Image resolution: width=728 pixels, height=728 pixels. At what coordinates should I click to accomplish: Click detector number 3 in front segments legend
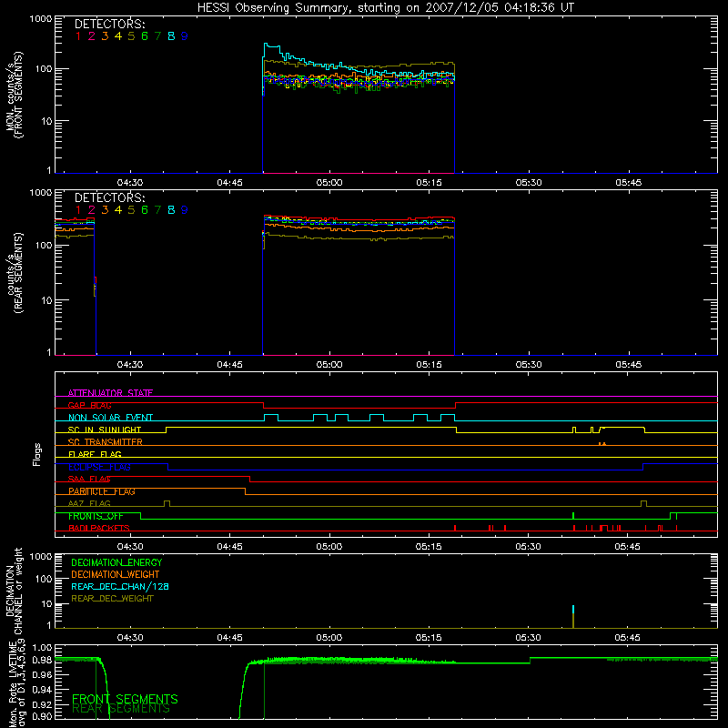click(105, 36)
